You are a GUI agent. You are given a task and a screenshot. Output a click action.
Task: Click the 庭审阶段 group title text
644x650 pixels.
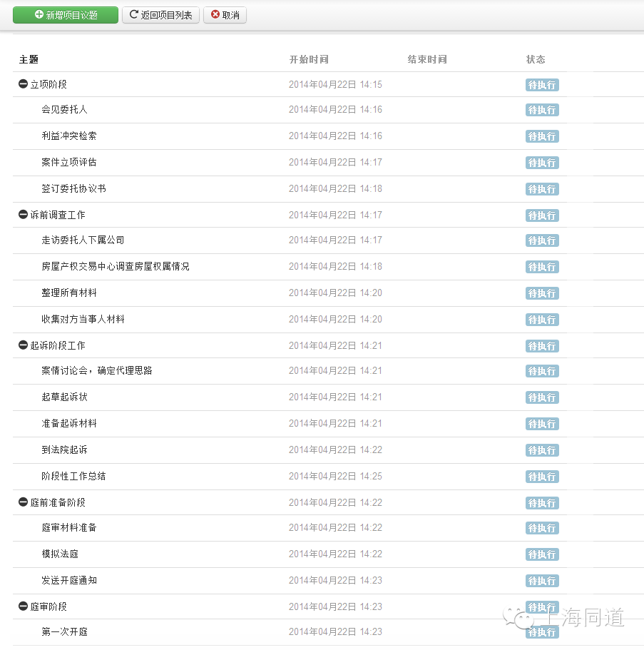click(48, 607)
